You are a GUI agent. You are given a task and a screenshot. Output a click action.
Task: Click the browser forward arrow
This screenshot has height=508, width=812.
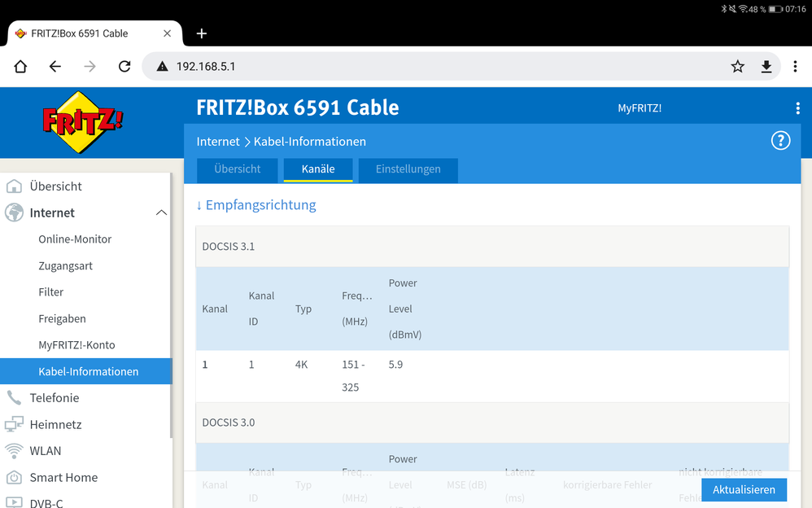89,67
